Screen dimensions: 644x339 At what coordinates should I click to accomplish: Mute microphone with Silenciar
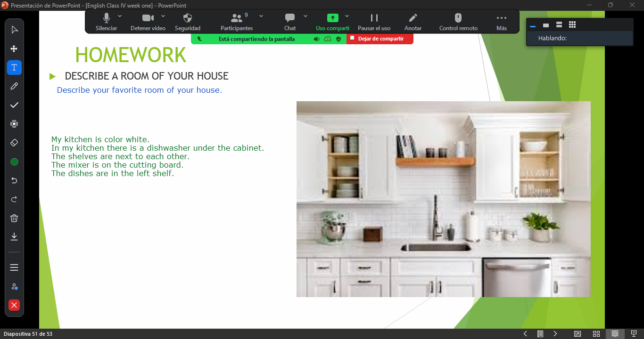pyautogui.click(x=106, y=22)
